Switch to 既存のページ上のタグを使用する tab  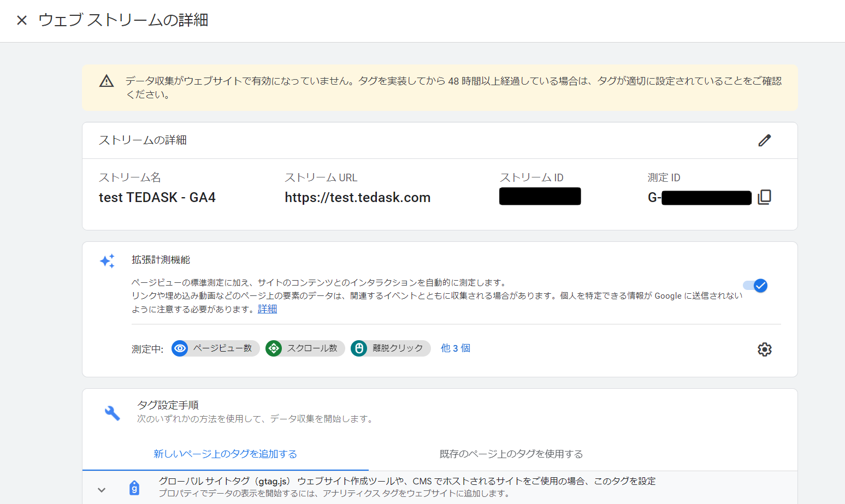point(511,454)
